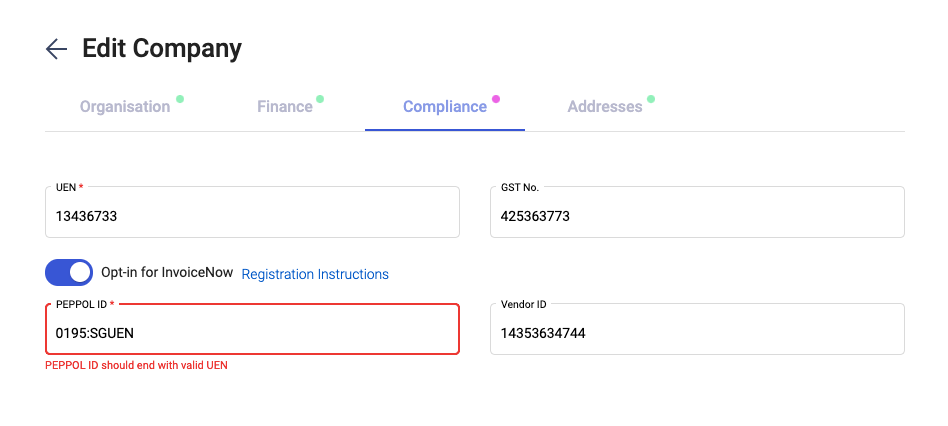Click the PEPPOL ID validation error message
948x426 pixels.
(x=137, y=365)
